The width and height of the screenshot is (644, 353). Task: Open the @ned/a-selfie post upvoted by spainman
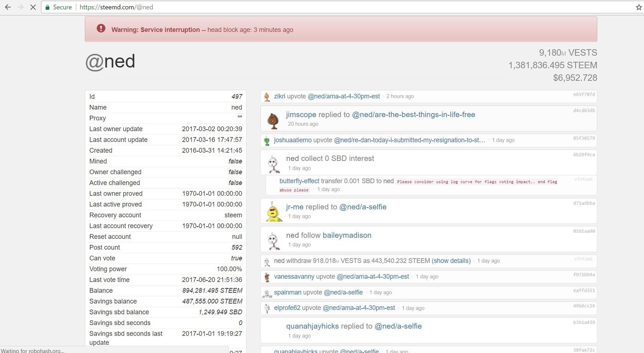pos(343,292)
